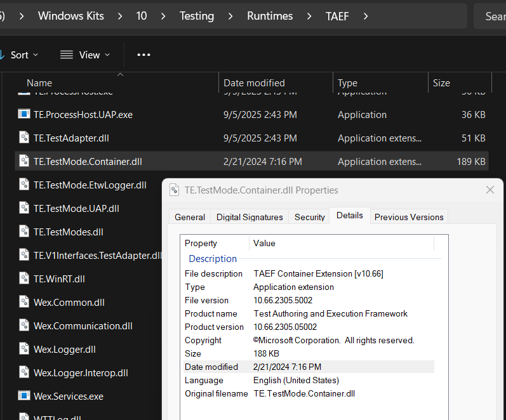Select TE.ProcessHost.UAP.exe file name
Screen dimensions: 506x420
click(83, 114)
